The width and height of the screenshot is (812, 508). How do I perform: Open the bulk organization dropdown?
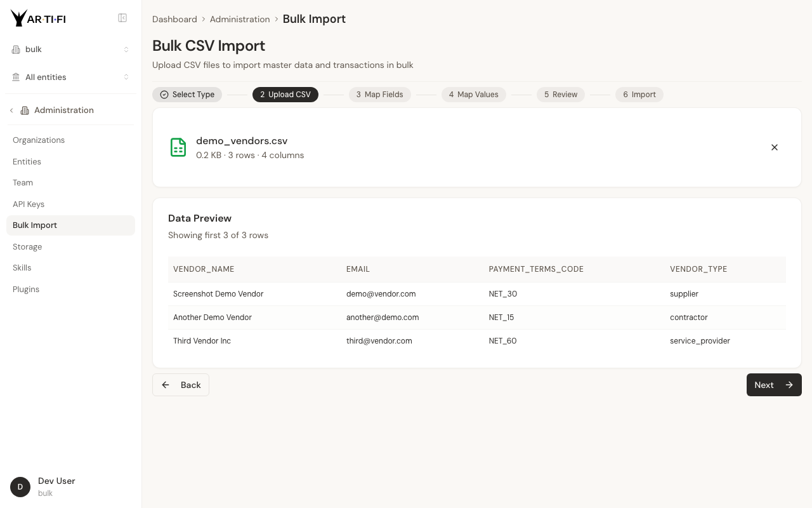tap(70, 50)
